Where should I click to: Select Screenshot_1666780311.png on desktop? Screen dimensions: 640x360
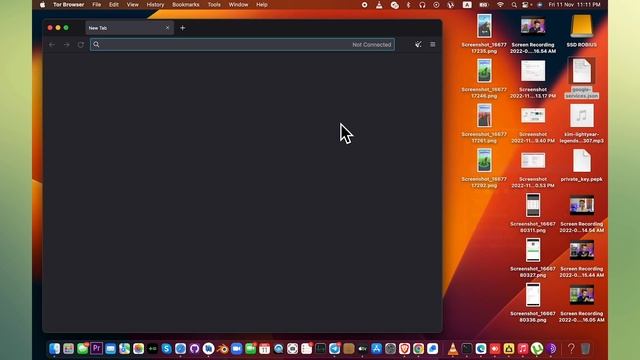tap(533, 213)
